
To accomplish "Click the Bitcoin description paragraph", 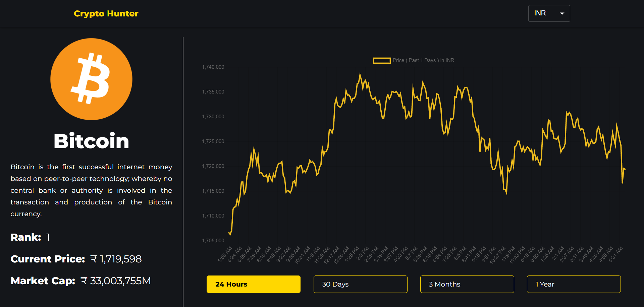I will (91, 190).
